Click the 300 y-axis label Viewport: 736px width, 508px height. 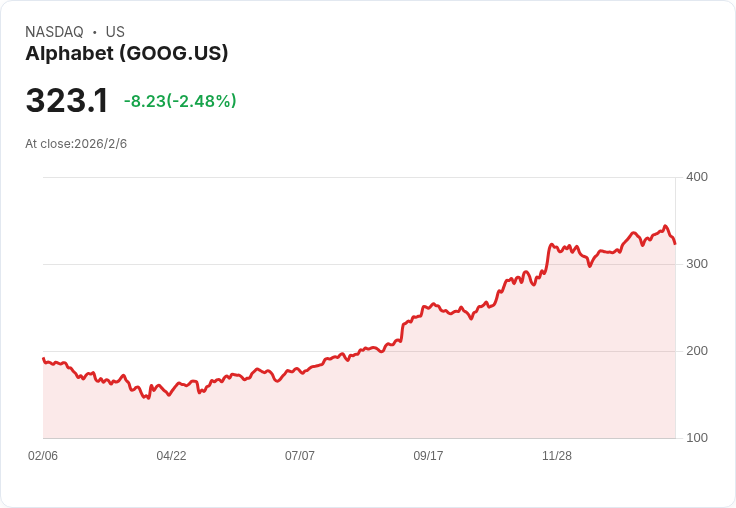click(696, 264)
